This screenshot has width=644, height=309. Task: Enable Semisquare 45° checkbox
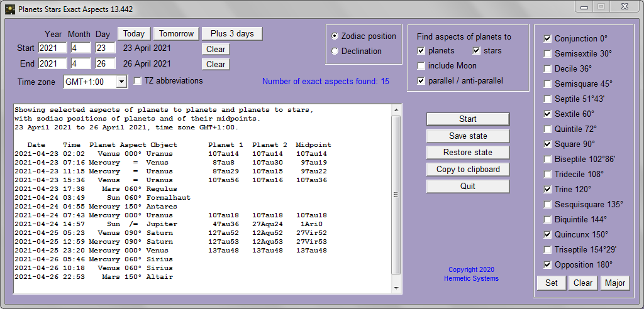pyautogui.click(x=548, y=84)
